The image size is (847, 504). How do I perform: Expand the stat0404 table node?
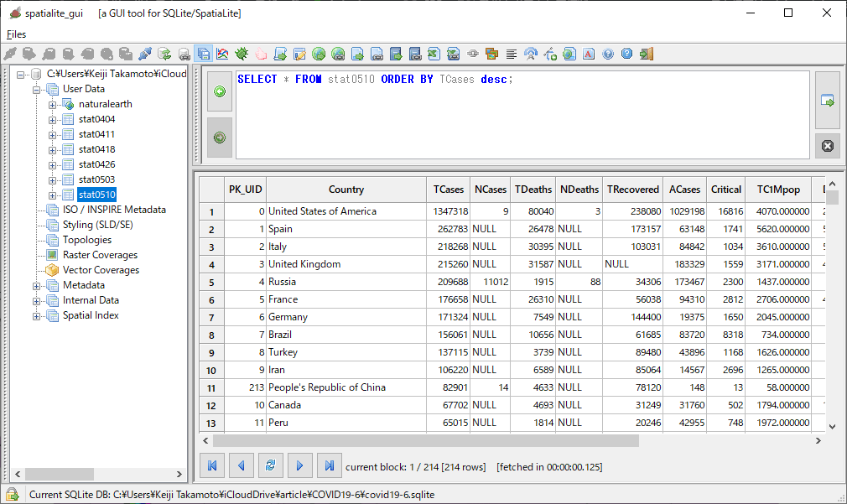(x=52, y=120)
